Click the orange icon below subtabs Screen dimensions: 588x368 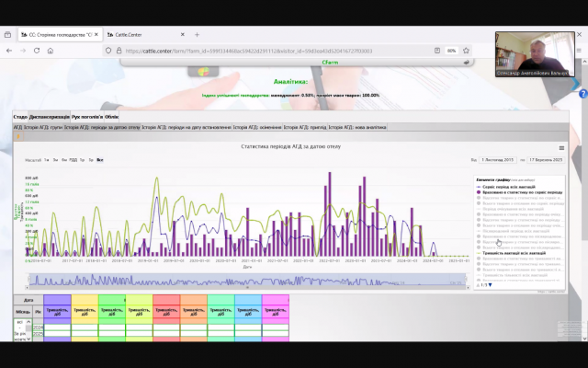pos(18,136)
